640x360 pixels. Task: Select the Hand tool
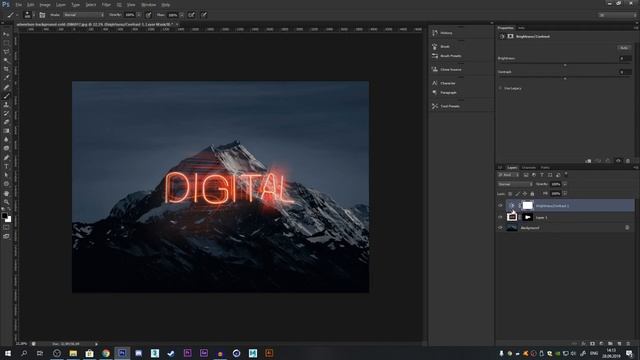click(6, 193)
